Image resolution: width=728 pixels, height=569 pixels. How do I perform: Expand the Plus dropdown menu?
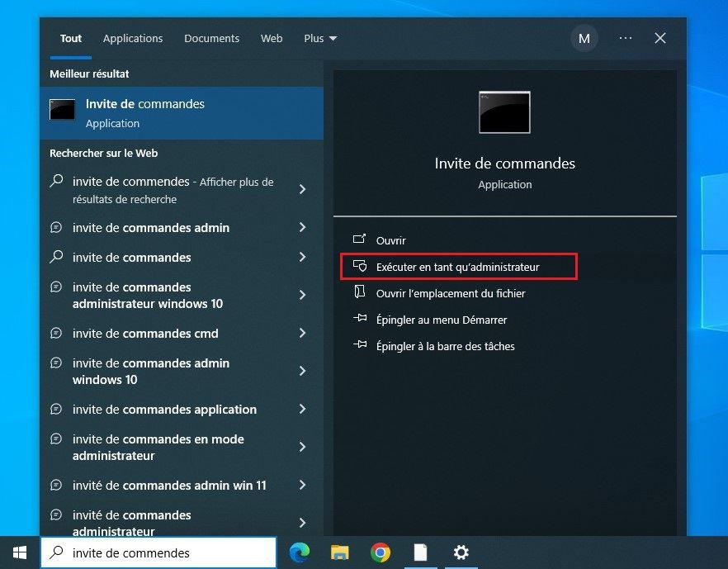pyautogui.click(x=320, y=38)
